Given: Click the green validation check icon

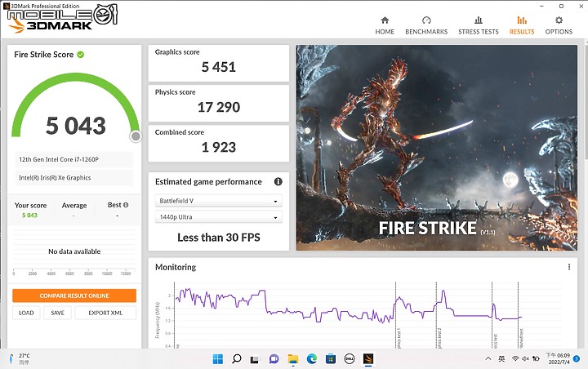Looking at the screenshot, I should point(80,55).
